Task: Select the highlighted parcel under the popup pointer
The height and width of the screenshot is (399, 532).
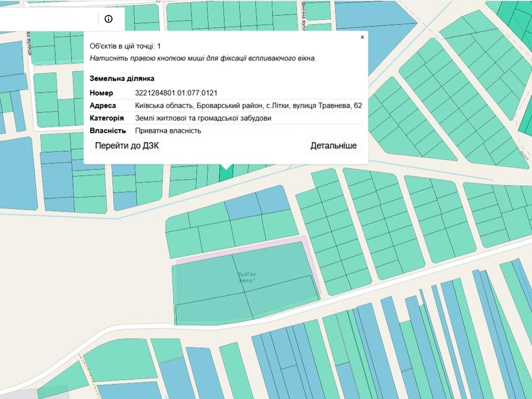Action: 226,174
